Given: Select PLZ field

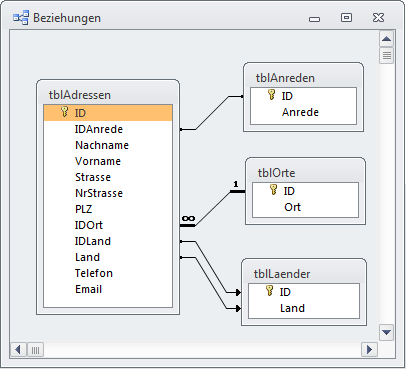Looking at the screenshot, I should point(108,209).
